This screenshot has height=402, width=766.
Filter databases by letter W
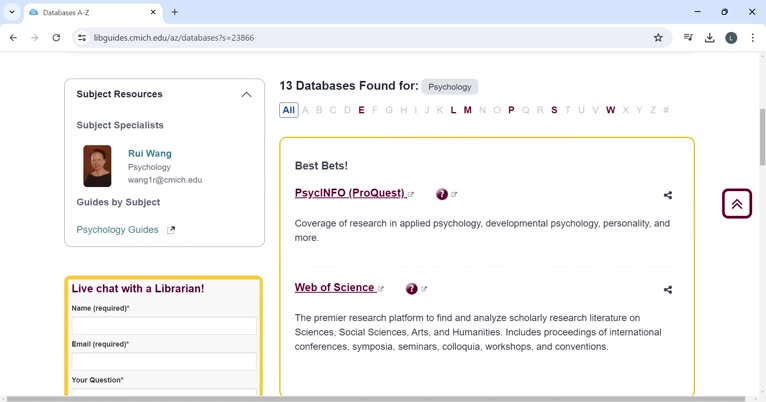point(610,110)
